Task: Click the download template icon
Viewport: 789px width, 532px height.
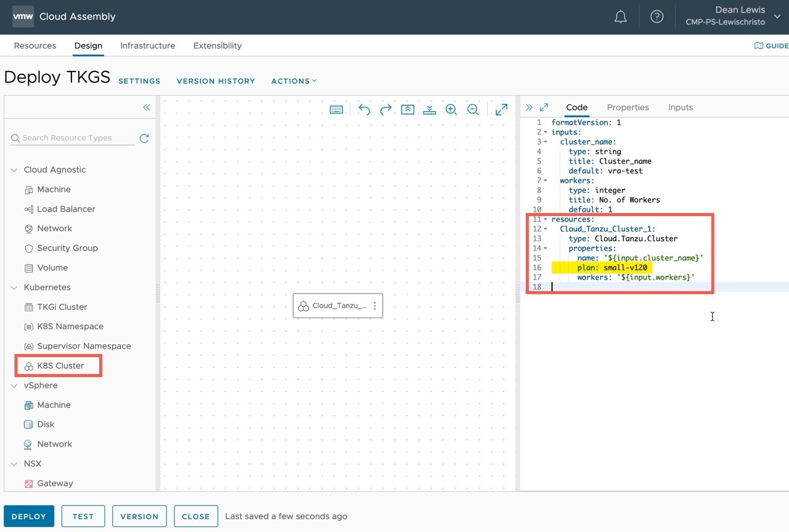Action: point(430,110)
